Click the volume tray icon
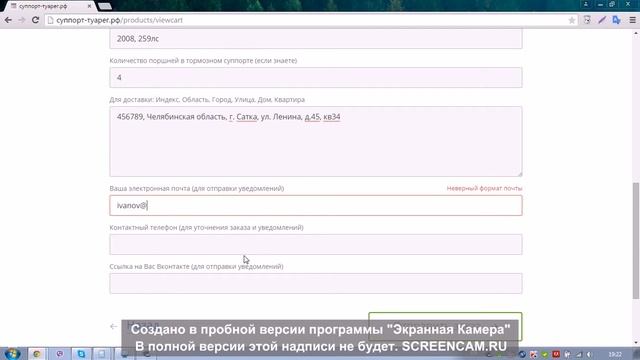 tap(589, 354)
